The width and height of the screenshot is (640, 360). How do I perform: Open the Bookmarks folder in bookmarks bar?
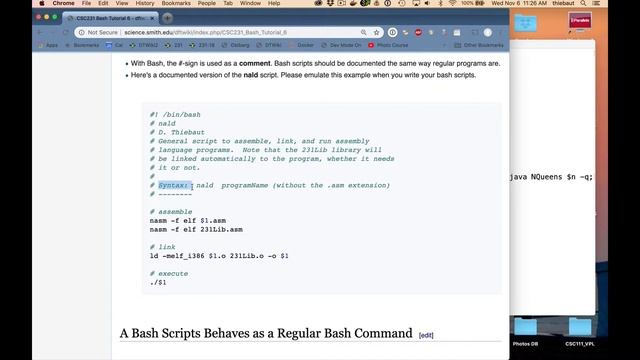click(x=82, y=45)
